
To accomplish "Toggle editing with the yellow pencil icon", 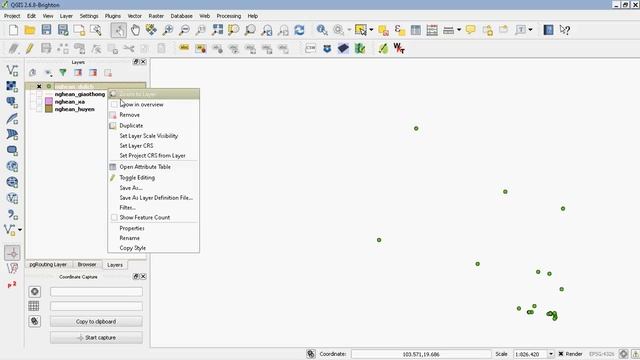I will (29, 49).
